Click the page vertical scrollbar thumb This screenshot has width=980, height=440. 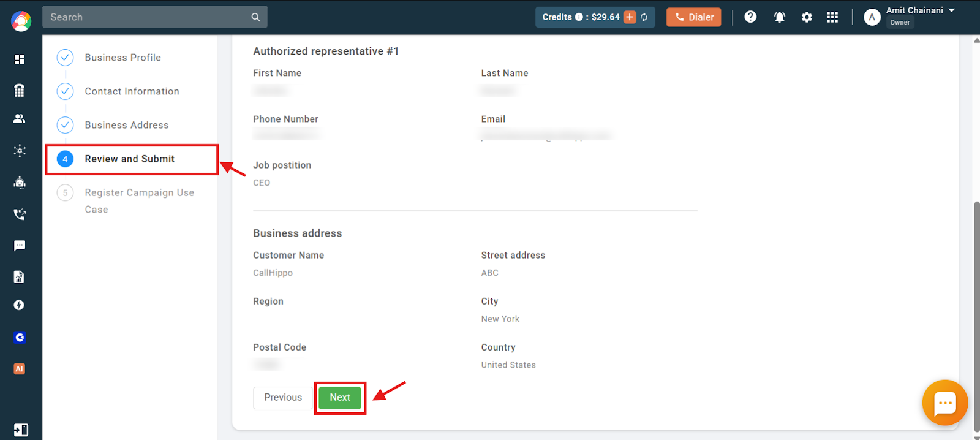point(976,316)
